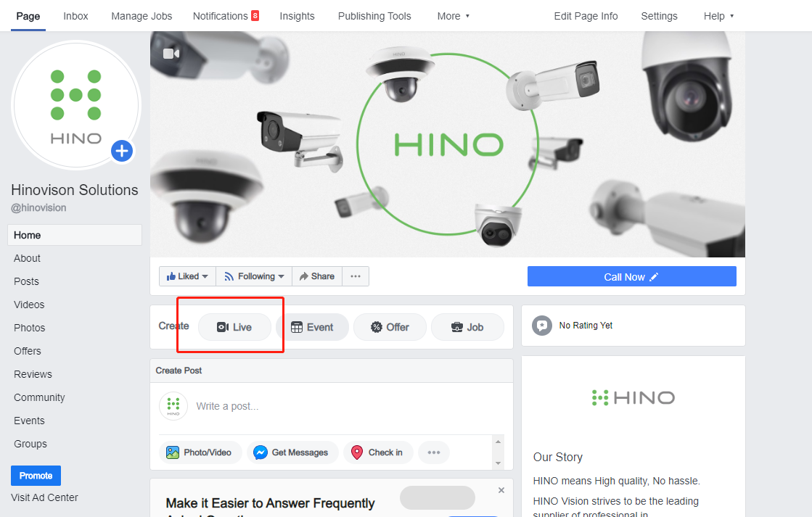Expand the More menu in top bar
Image resolution: width=812 pixels, height=517 pixels.
453,16
